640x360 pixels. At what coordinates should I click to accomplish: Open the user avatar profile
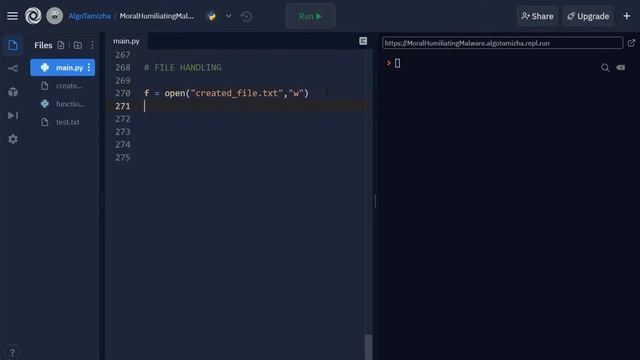(54, 16)
